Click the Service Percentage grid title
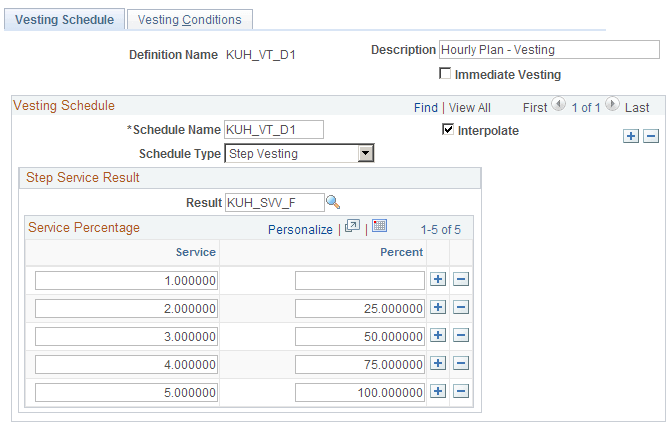The height and width of the screenshot is (427, 672). (x=84, y=227)
